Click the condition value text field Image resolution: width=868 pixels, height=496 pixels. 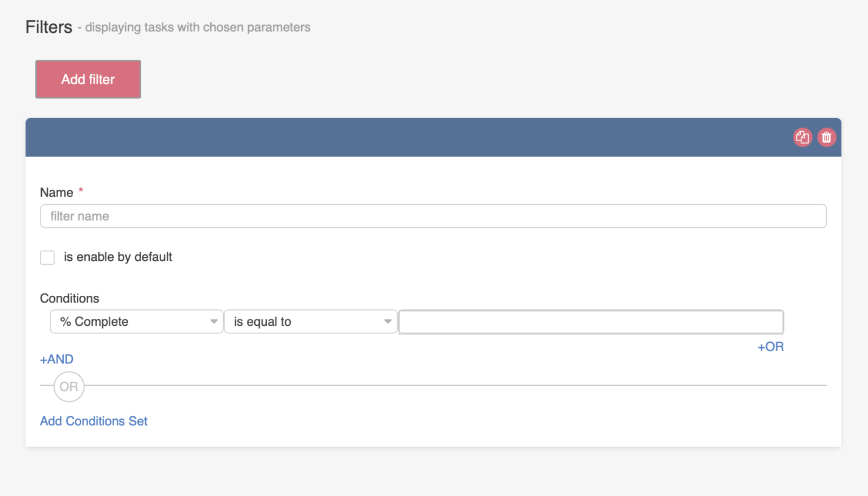tap(591, 321)
